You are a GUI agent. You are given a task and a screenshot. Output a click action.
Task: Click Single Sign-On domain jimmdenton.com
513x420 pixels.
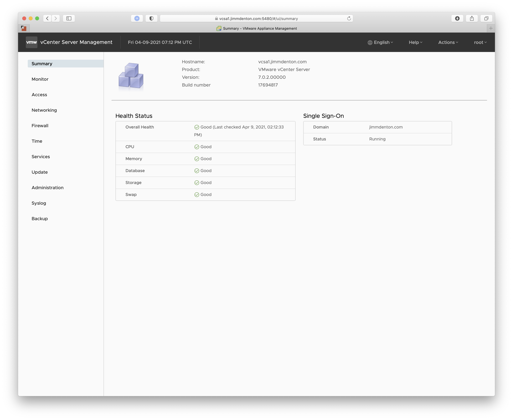tap(386, 127)
